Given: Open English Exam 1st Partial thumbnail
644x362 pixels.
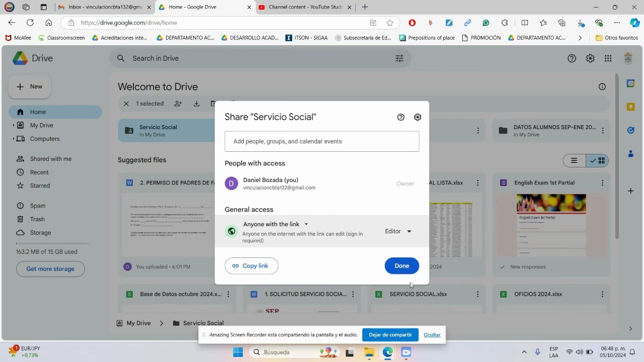Looking at the screenshot, I should tap(551, 225).
